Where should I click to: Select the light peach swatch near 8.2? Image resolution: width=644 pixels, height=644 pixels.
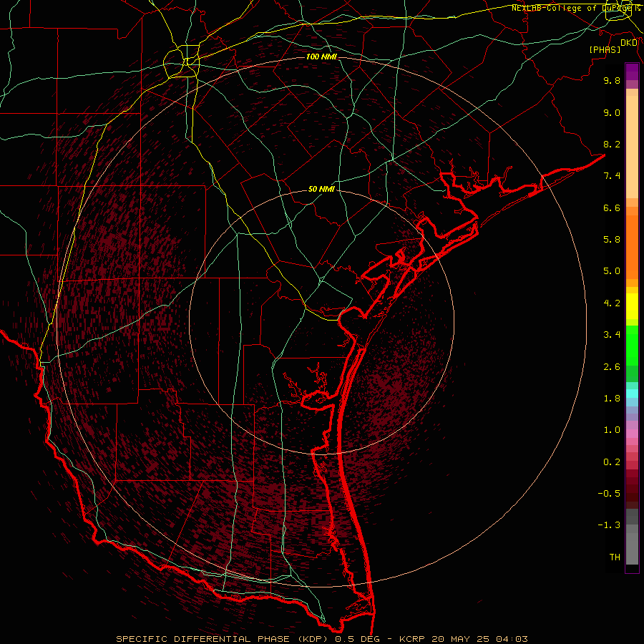pos(632,147)
